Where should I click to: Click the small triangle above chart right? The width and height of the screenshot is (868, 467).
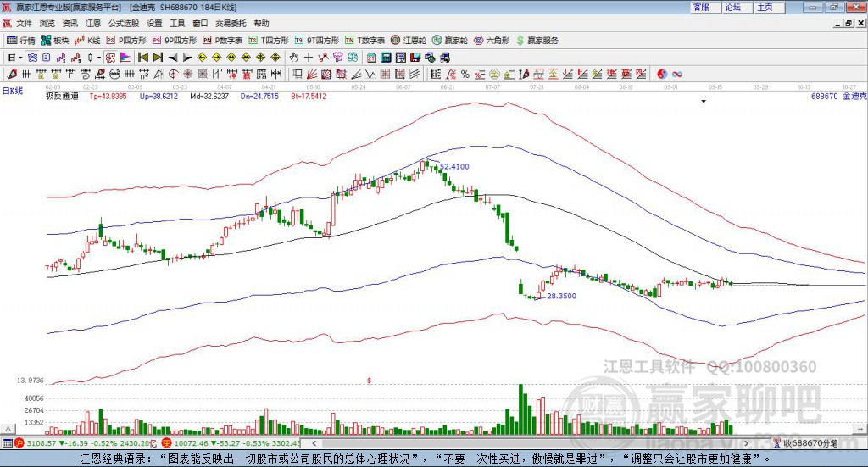[x=704, y=101]
